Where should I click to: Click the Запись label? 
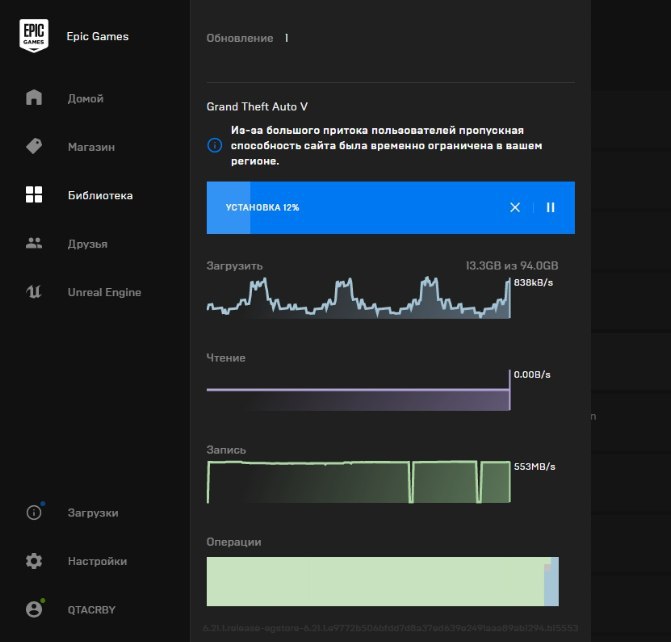click(226, 450)
